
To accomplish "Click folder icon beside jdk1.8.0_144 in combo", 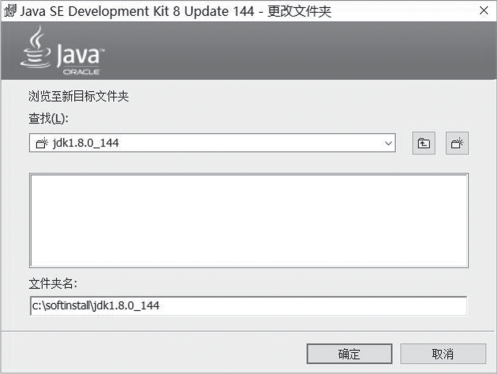I will (x=42, y=143).
